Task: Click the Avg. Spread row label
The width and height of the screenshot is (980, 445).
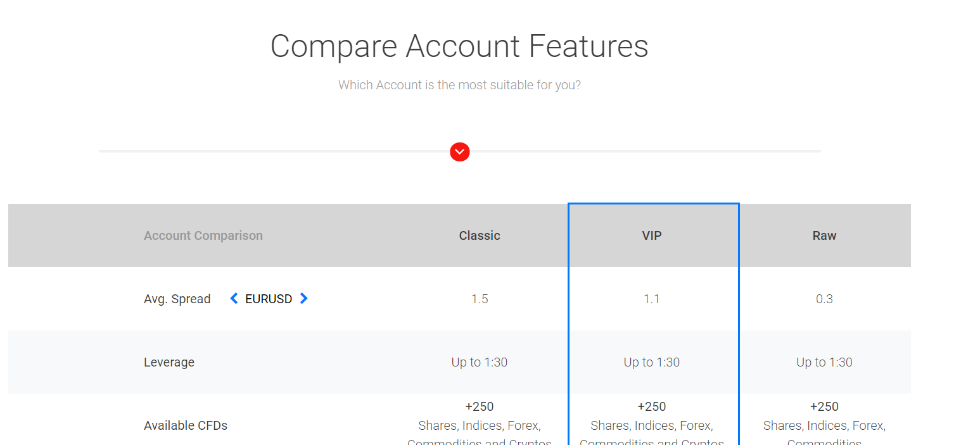Action: (x=177, y=299)
